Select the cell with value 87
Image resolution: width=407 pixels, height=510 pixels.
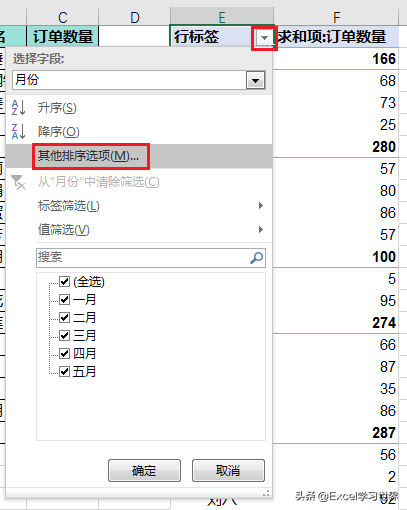coord(336,367)
